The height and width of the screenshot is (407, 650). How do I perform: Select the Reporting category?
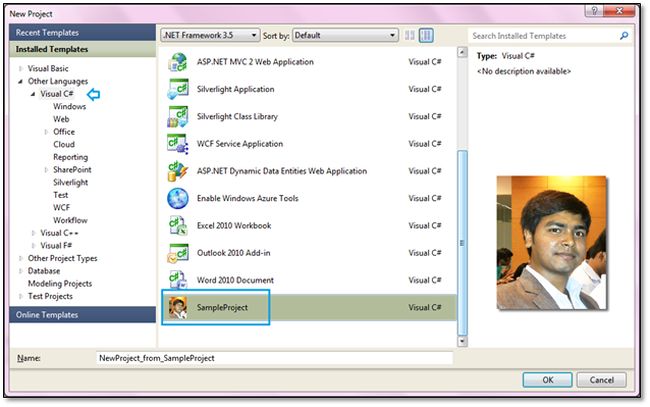70,157
